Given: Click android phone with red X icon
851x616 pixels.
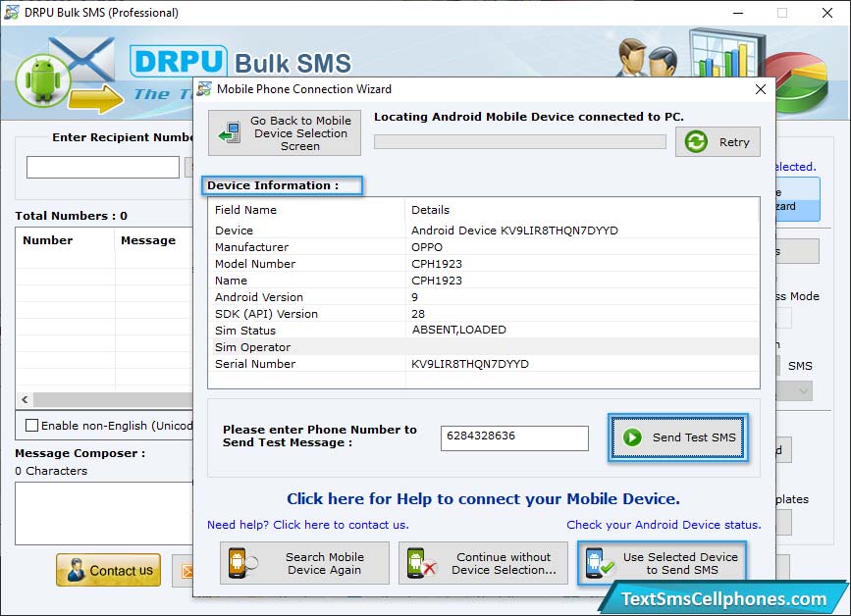Looking at the screenshot, I should tap(422, 563).
